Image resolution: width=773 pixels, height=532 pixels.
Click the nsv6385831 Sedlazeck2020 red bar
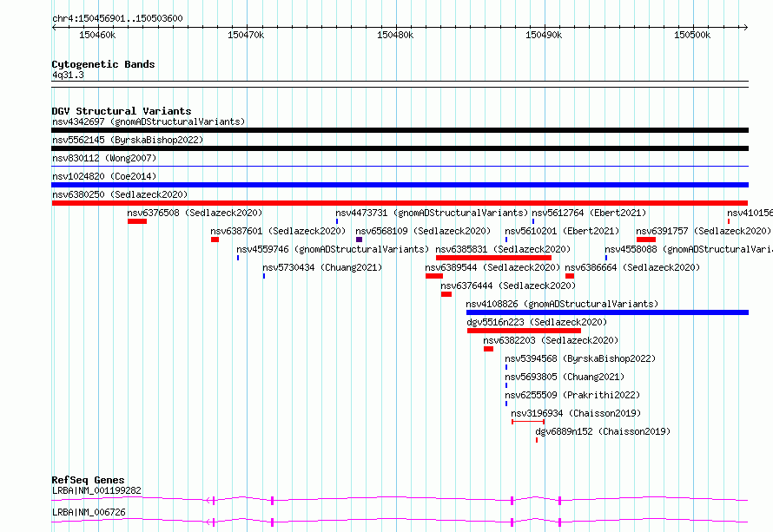tap(493, 258)
